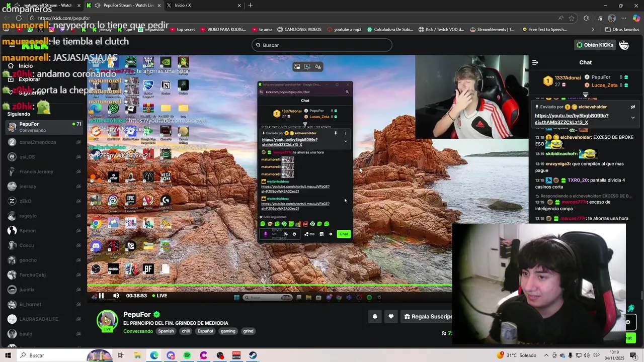Toggle the heart follow button
Screen dimensions: 644x362
(x=391, y=316)
